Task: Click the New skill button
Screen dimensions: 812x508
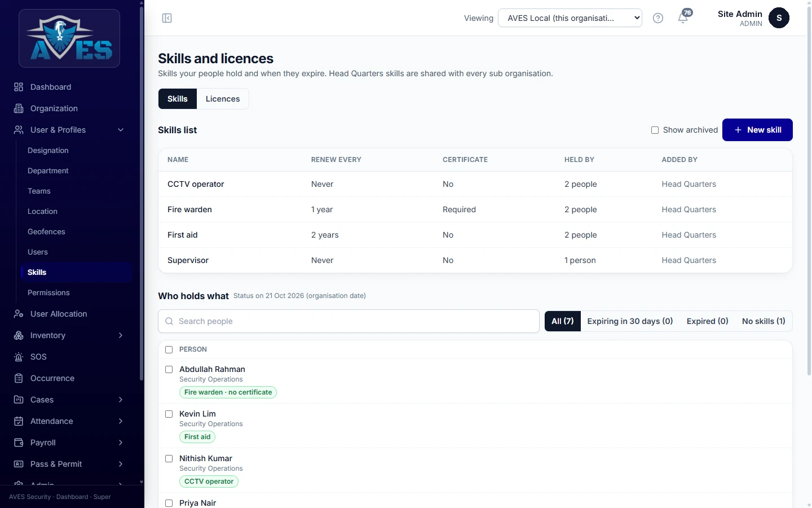Action: pyautogui.click(x=757, y=130)
